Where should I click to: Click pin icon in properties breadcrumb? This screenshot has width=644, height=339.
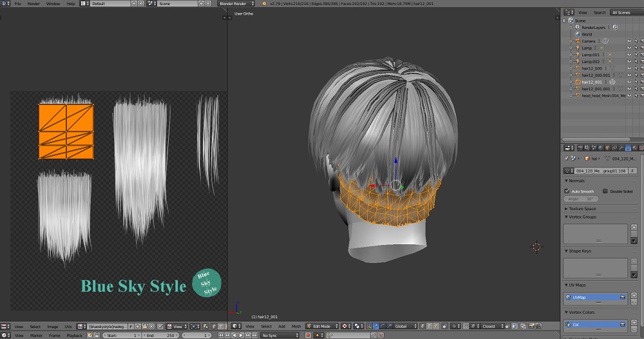pos(566,159)
